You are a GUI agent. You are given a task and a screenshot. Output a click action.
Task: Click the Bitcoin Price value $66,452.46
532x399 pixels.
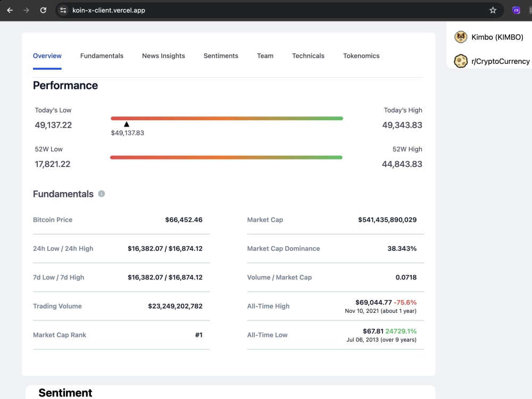pos(184,220)
